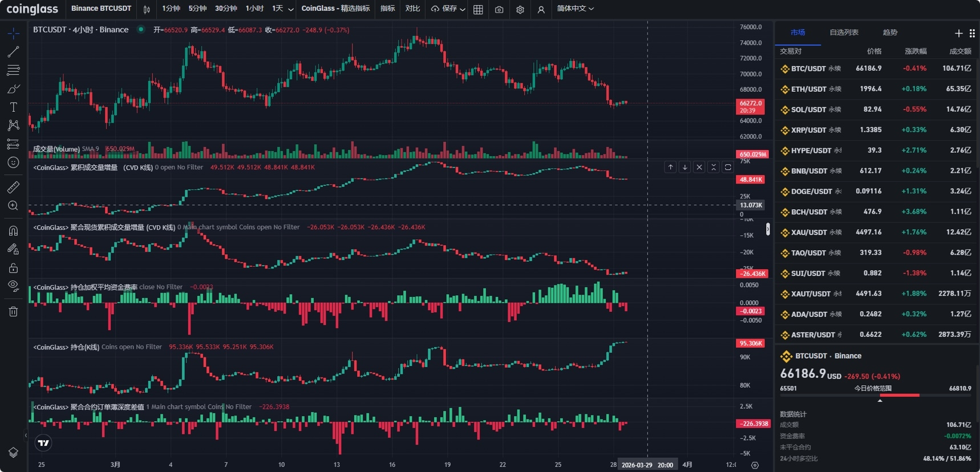Select the Text annotation tool

click(x=13, y=107)
